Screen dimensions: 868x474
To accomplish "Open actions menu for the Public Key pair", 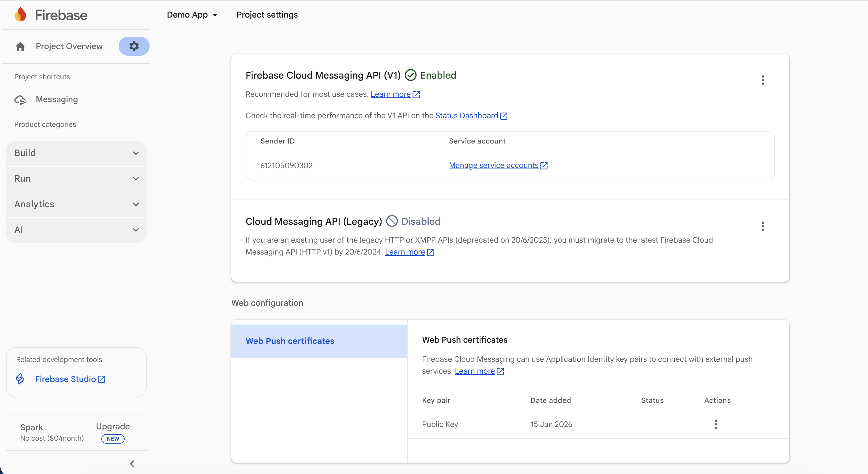I will click(x=716, y=424).
